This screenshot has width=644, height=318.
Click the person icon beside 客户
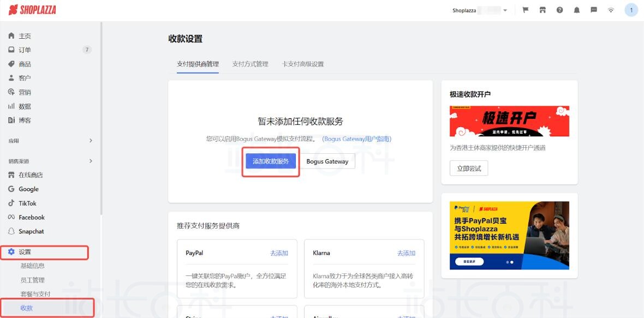coord(11,78)
